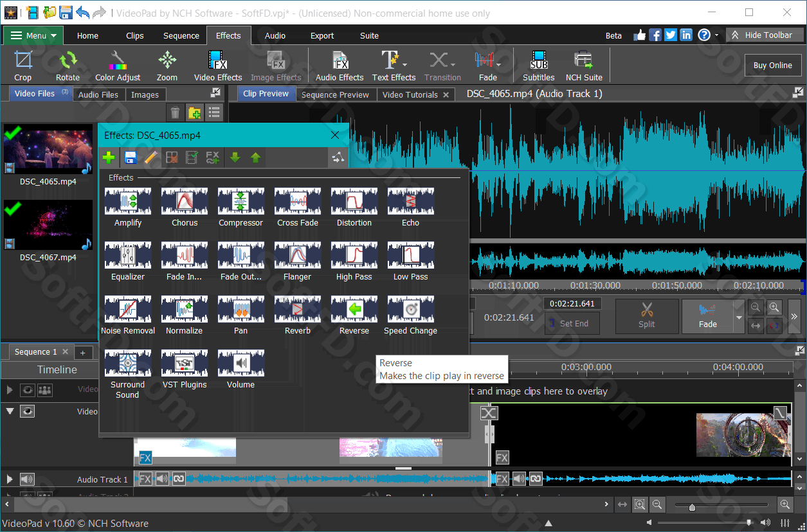Move selected effect up with green arrow
The width and height of the screenshot is (807, 532).
(255, 157)
